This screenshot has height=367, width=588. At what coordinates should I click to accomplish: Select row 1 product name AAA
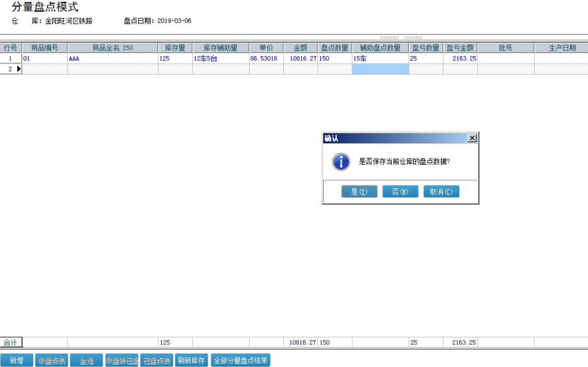pyautogui.click(x=113, y=59)
